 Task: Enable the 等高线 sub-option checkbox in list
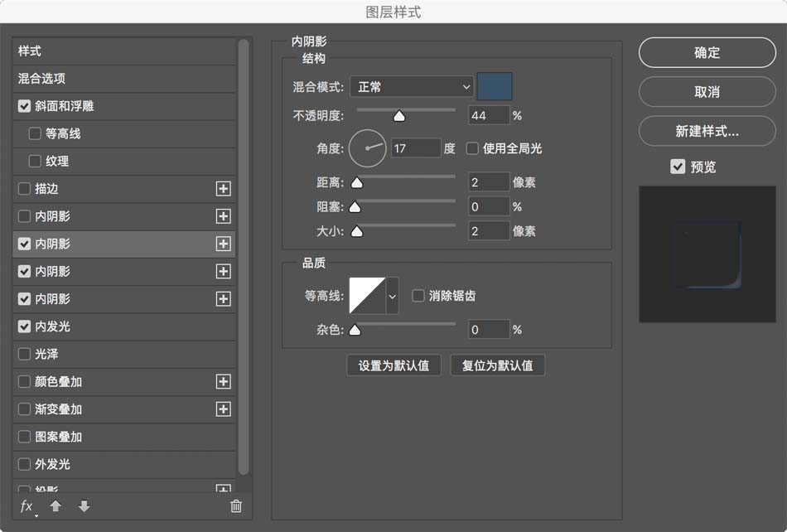(x=35, y=133)
